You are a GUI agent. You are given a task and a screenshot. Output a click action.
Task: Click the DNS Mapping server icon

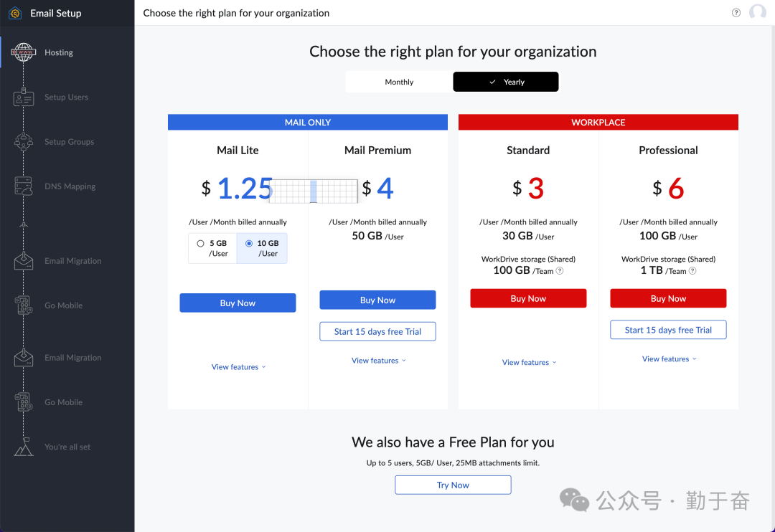24,186
